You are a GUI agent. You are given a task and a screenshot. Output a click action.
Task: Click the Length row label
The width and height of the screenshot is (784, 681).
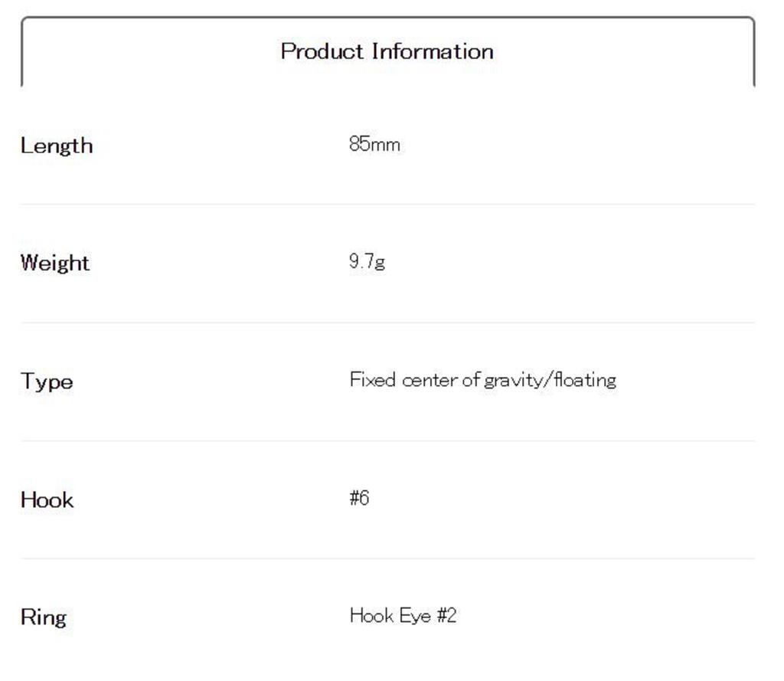point(57,146)
